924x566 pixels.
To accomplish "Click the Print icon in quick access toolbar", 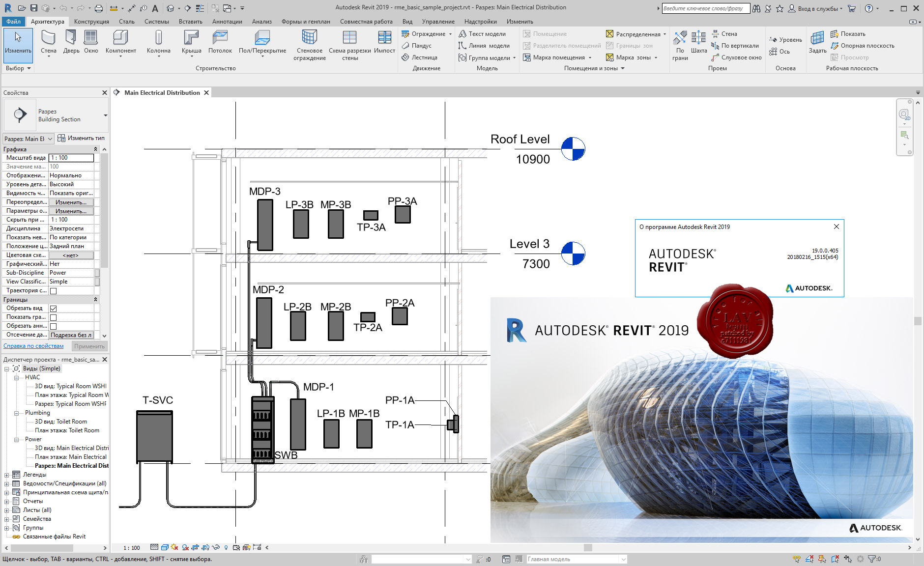I will (98, 8).
